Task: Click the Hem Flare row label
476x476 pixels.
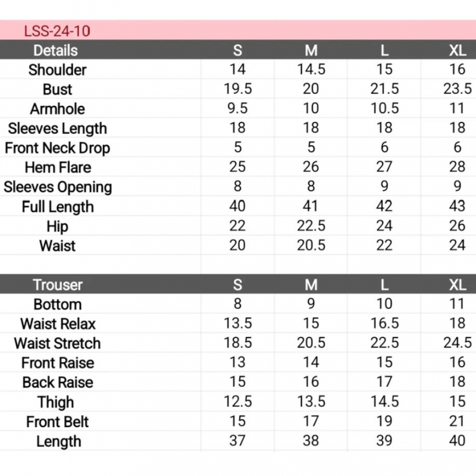Action: [x=58, y=168]
